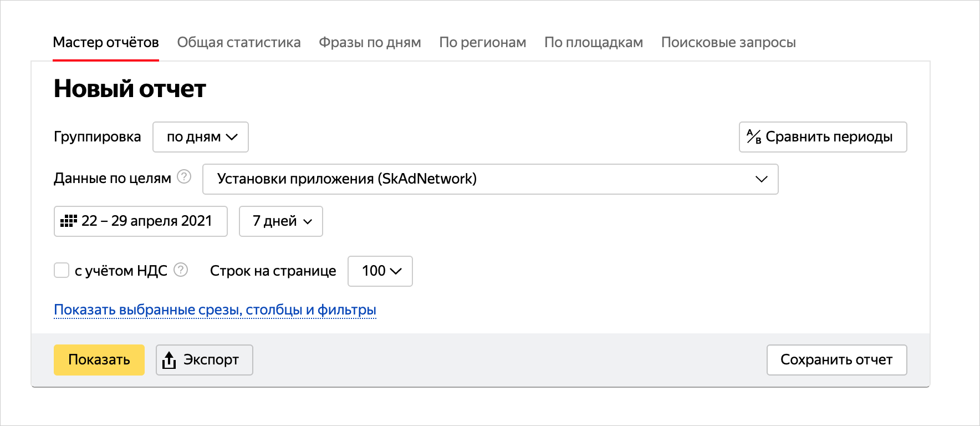Open the Группировка по дням dropdown

[x=201, y=137]
